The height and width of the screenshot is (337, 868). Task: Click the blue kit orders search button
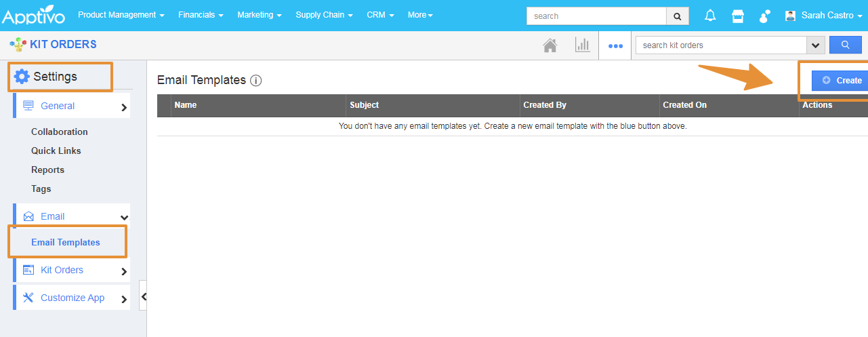click(846, 45)
